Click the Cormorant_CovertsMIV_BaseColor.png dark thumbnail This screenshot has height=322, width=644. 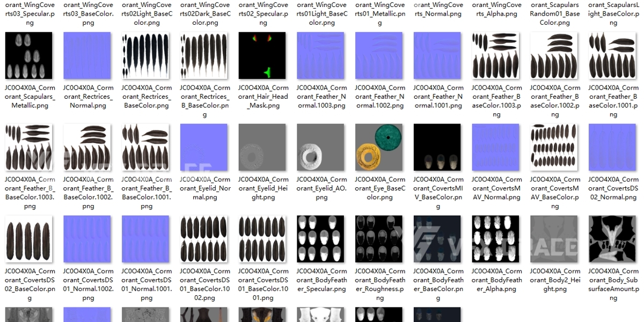coord(437,148)
